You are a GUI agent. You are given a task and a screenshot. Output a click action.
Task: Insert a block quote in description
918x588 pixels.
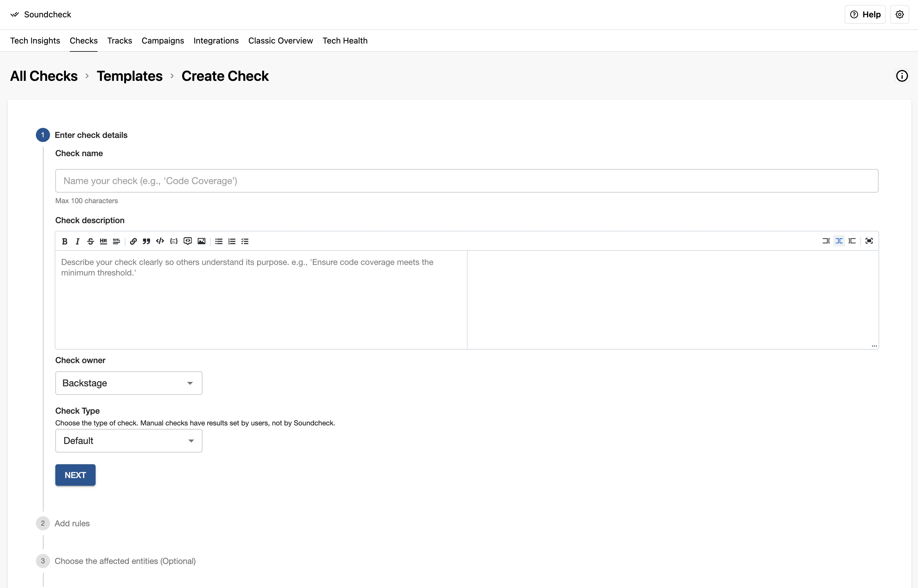[146, 241]
